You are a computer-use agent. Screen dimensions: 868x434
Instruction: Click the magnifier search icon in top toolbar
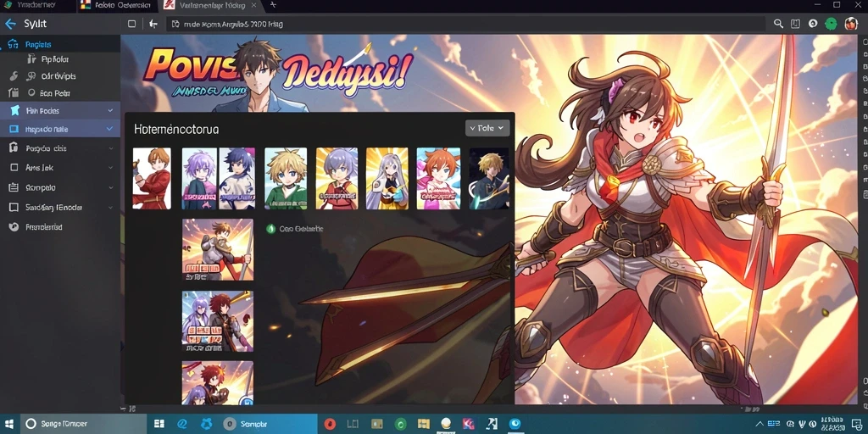(x=778, y=24)
